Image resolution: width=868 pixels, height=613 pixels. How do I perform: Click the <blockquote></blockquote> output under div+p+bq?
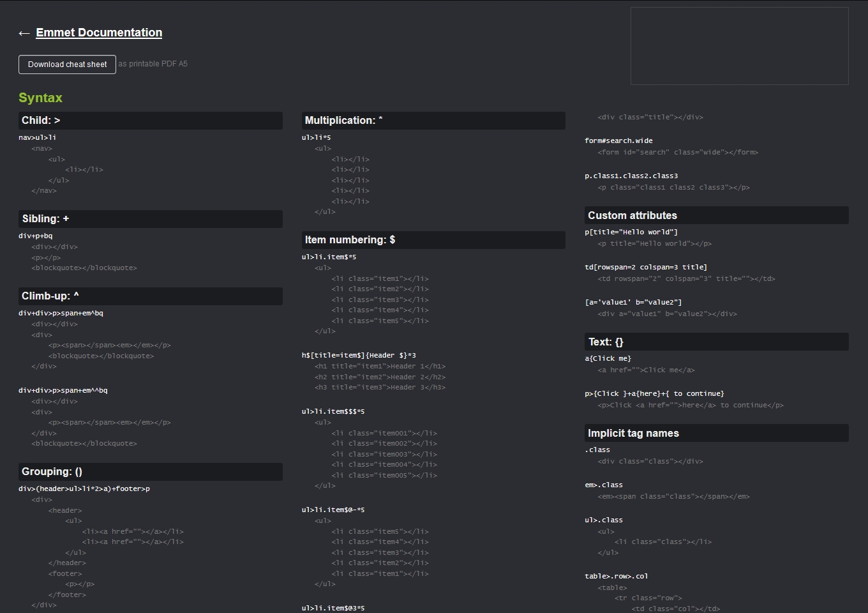(x=84, y=268)
